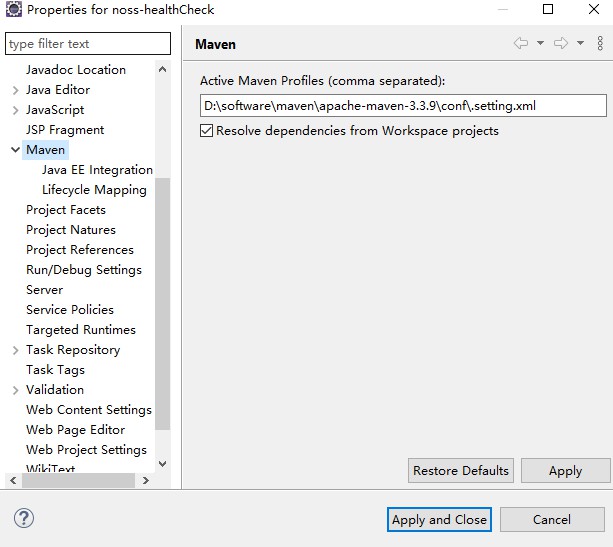Screen dimensions: 613x547
Task: Expand the Validation tree node
Action: [x=15, y=390]
